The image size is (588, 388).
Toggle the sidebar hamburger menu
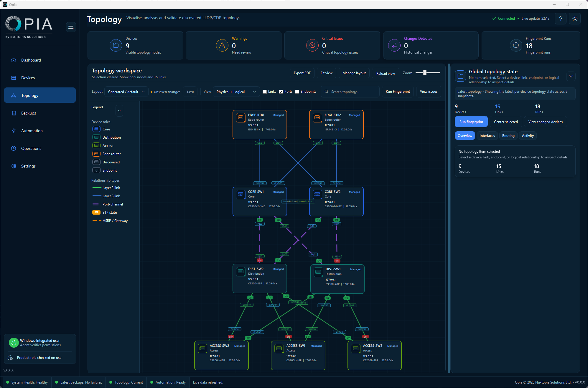pos(71,27)
